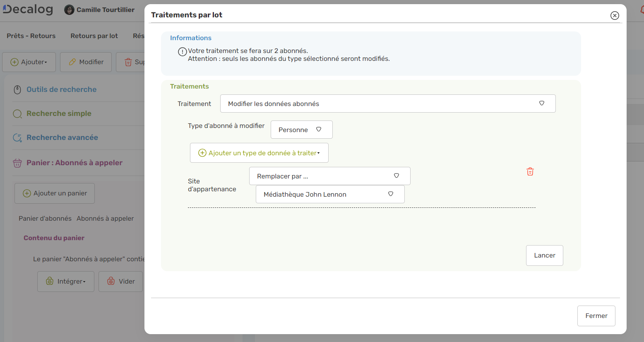644x342 pixels.
Task: Click the exclamation icon in the Informations panel
Action: click(182, 51)
